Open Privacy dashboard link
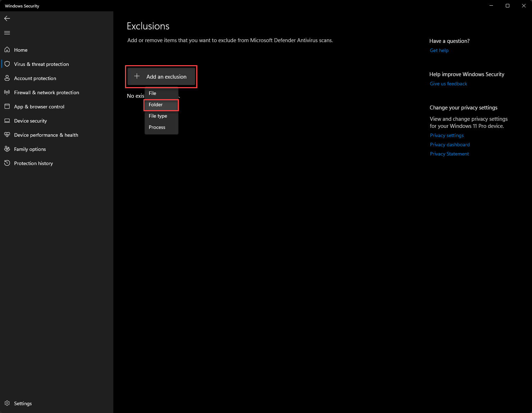This screenshot has height=413, width=532. [450, 145]
